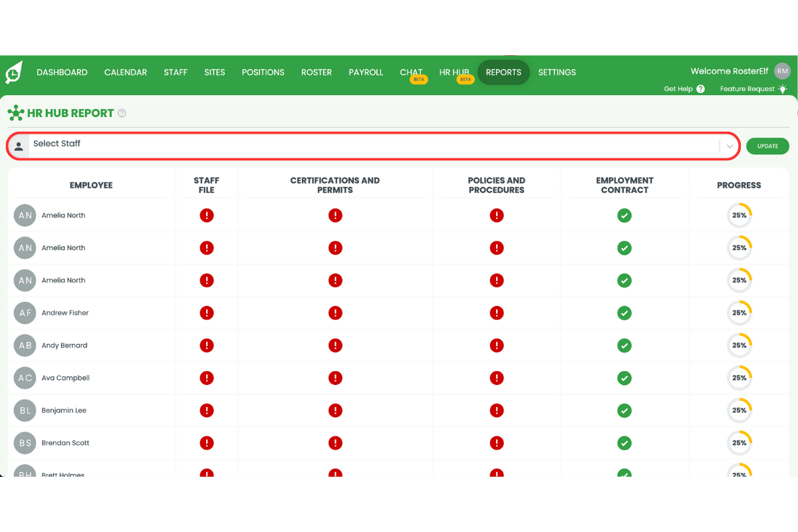Open the SETTINGS page link
Viewport: 798px width, 532px height.
(557, 72)
